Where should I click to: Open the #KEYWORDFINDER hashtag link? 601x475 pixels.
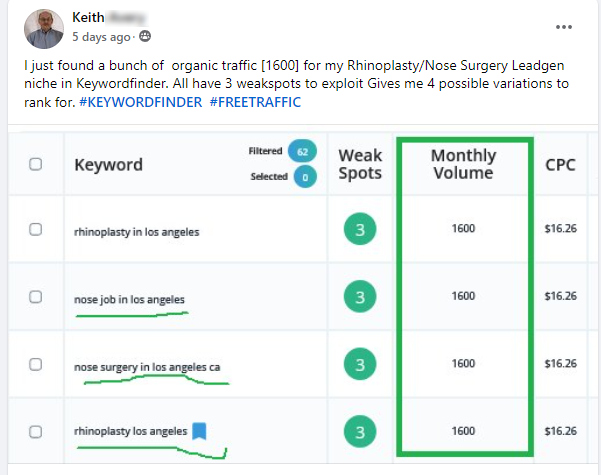coord(139,102)
